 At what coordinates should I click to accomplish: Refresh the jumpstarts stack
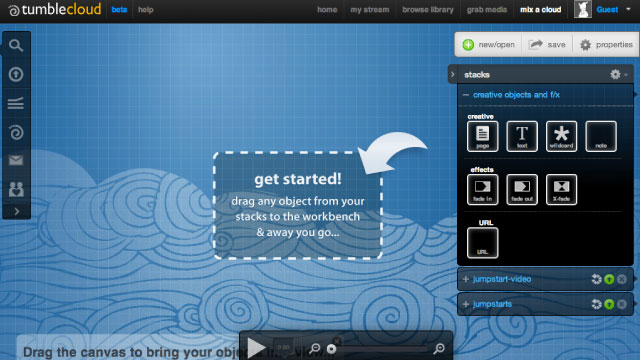pyautogui.click(x=596, y=304)
